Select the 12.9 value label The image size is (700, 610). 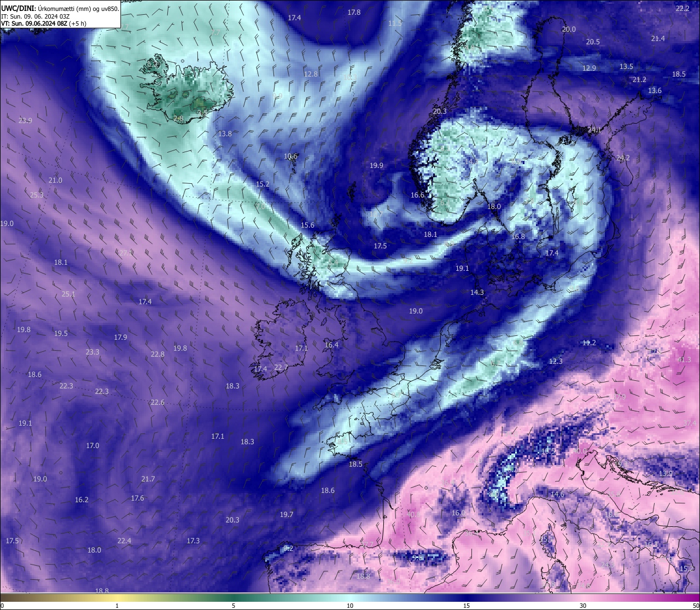point(589,68)
